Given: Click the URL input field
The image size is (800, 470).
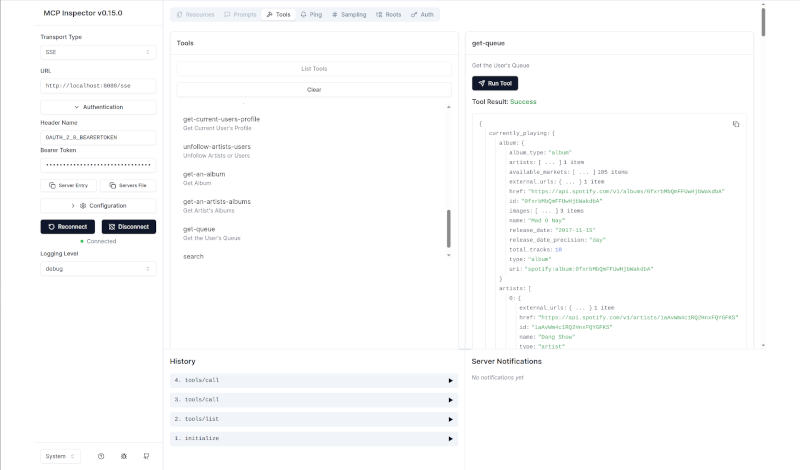Looking at the screenshot, I should 98,86.
